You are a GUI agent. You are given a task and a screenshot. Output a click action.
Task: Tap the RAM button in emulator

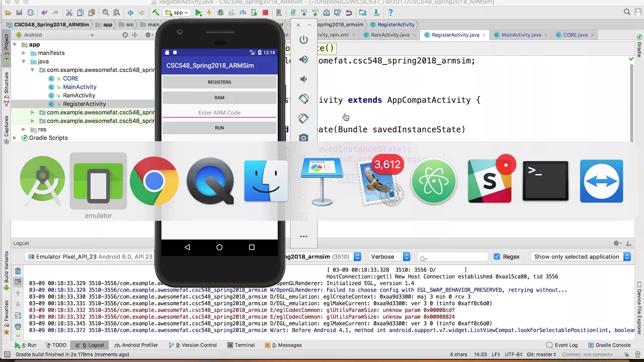click(219, 98)
